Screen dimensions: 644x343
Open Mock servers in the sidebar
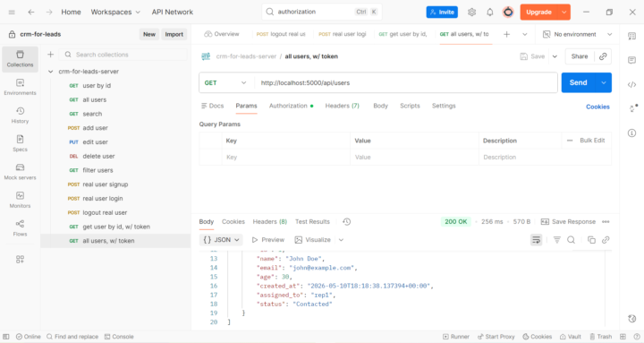tap(20, 172)
